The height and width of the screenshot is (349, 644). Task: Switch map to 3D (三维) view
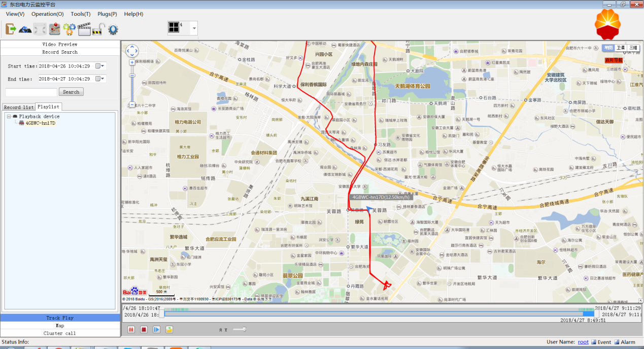point(633,48)
